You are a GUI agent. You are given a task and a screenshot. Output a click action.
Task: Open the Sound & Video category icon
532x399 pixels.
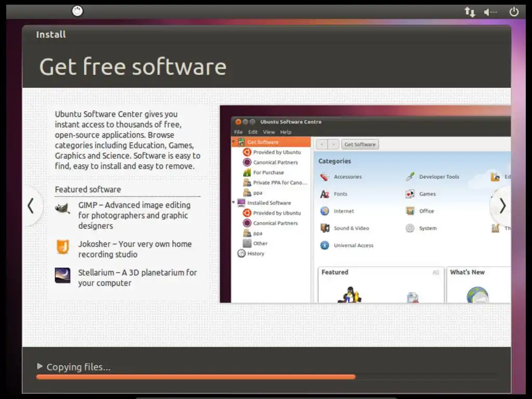(325, 228)
